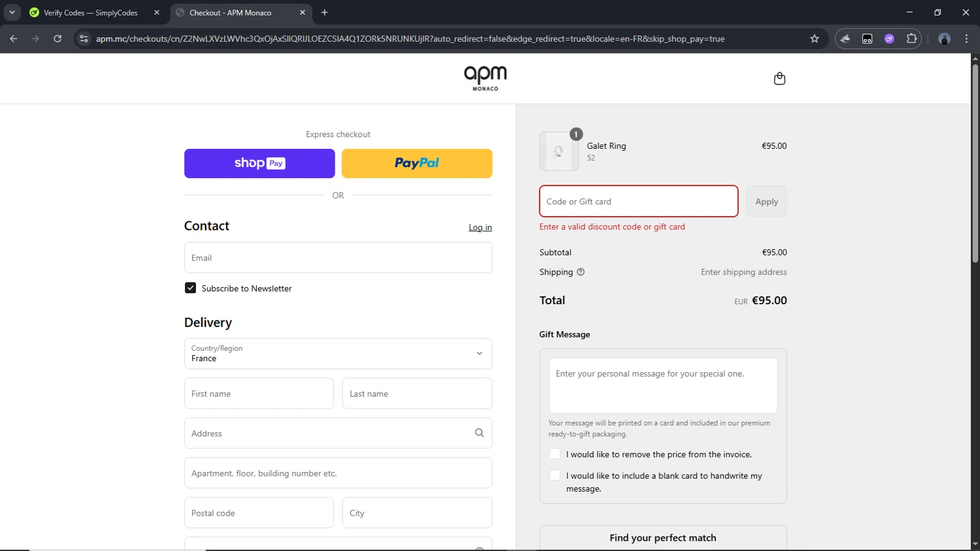Focus the City input field
This screenshot has height=551, width=980.
417,512
